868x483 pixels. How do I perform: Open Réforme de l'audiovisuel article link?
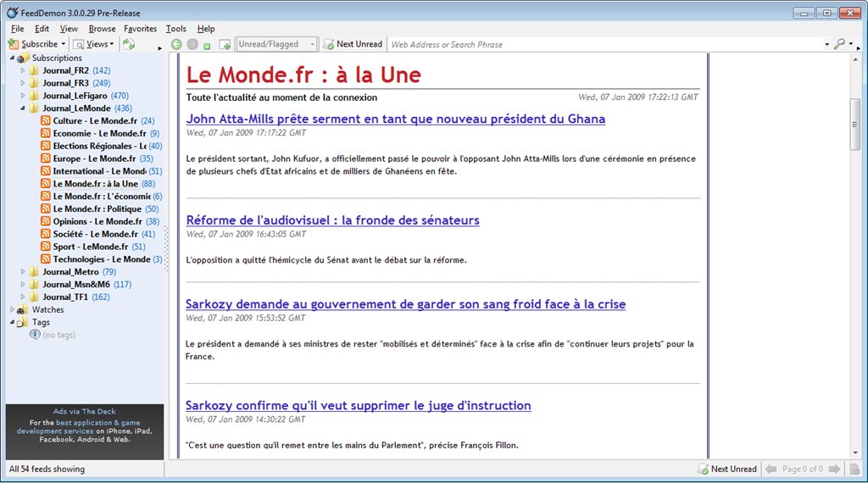tap(332, 220)
